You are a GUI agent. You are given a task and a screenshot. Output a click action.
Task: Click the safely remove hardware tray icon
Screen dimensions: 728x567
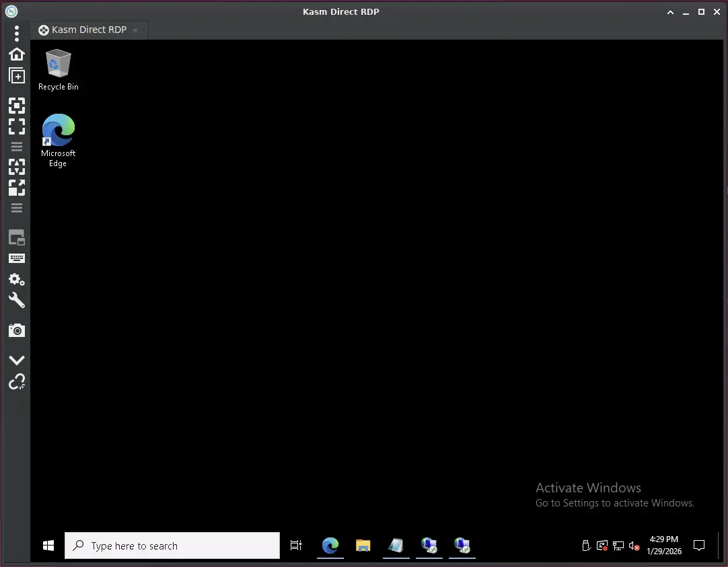[x=586, y=545]
